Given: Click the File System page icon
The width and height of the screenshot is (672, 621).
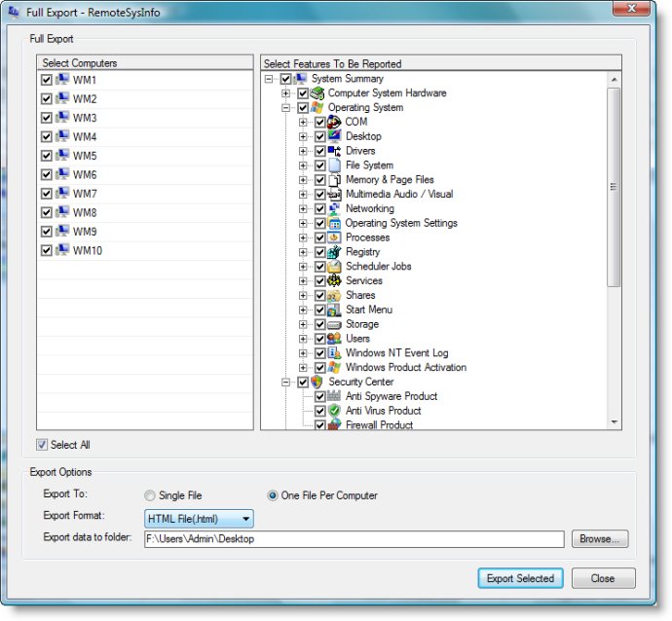Looking at the screenshot, I should pos(334,165).
